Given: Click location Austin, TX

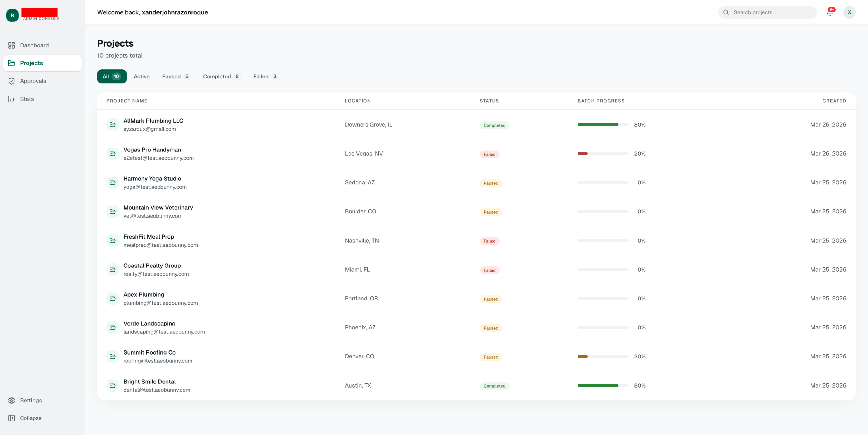Looking at the screenshot, I should (358, 385).
